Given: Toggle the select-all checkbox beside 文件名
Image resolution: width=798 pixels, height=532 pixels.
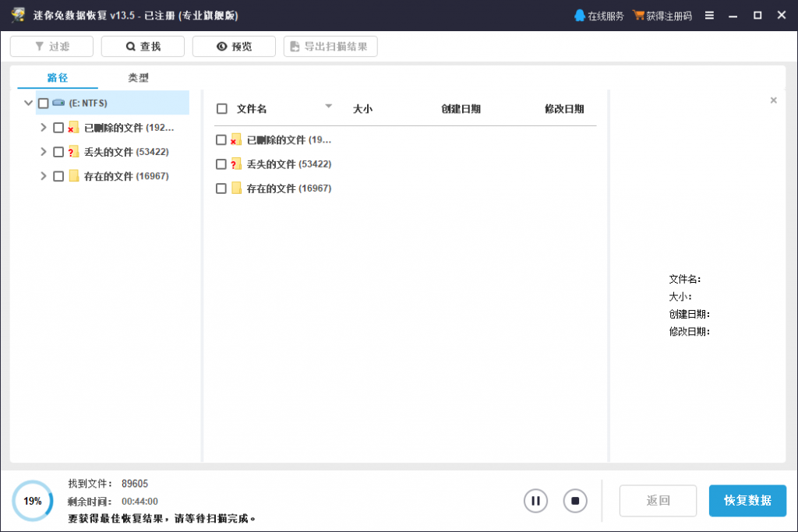Looking at the screenshot, I should [x=221, y=109].
